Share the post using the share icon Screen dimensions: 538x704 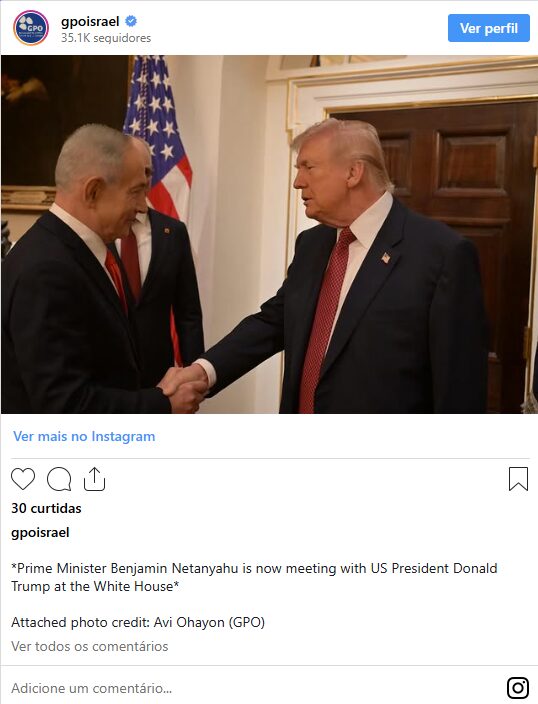pyautogui.click(x=94, y=479)
